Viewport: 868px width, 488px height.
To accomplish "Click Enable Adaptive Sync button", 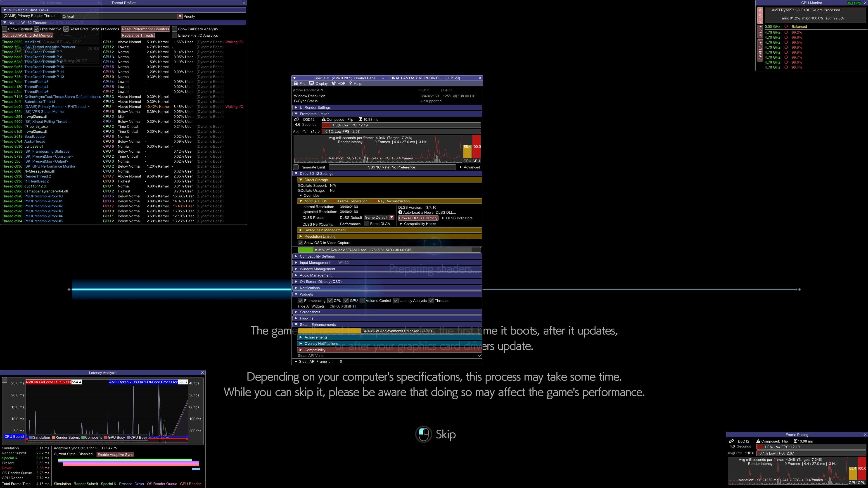I will tap(115, 455).
